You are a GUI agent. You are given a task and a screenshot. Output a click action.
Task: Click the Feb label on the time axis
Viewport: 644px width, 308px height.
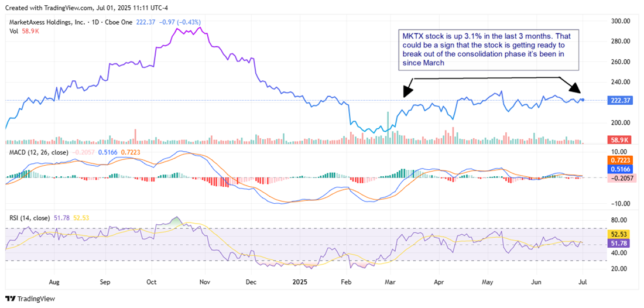click(x=347, y=283)
